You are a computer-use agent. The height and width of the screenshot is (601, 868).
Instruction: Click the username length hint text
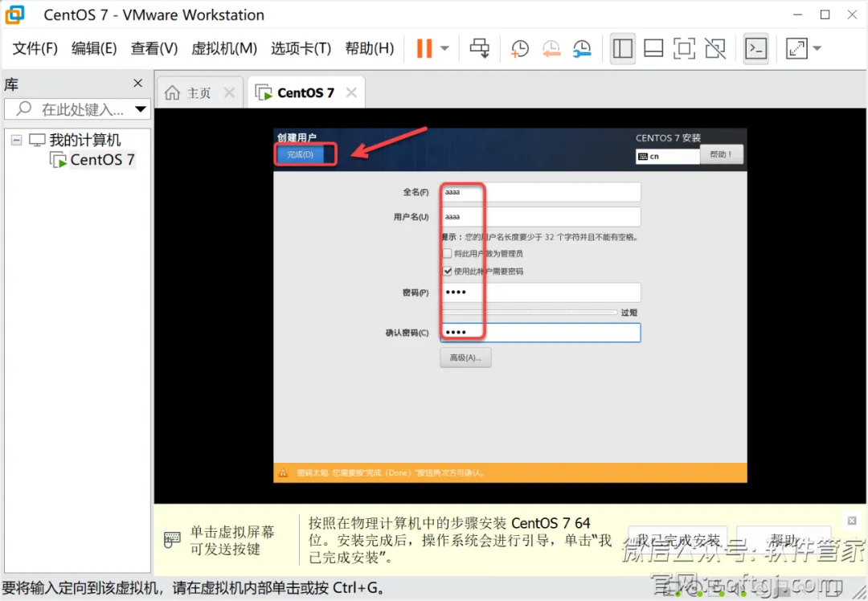click(540, 237)
